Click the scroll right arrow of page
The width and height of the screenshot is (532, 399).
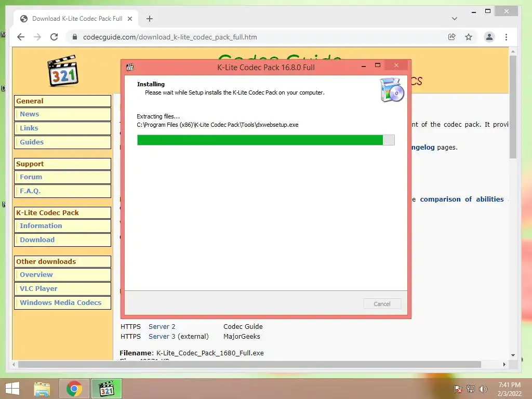[504, 364]
